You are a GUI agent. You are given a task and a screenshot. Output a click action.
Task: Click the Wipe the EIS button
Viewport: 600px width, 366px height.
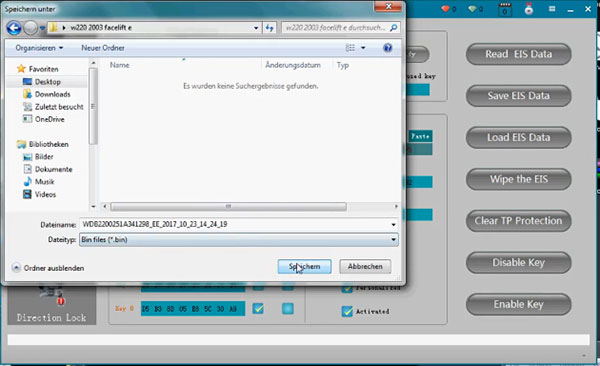(518, 179)
